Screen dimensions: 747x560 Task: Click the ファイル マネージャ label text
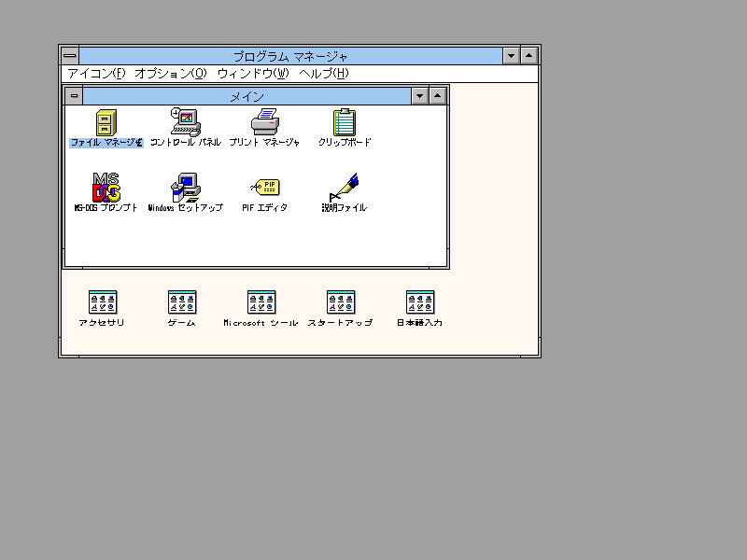[x=106, y=143]
